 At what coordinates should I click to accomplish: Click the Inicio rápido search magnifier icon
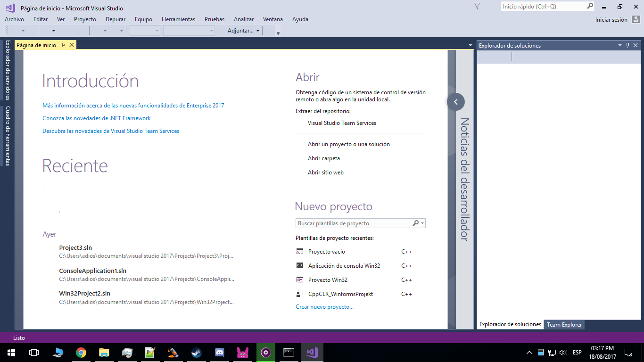[x=590, y=6]
